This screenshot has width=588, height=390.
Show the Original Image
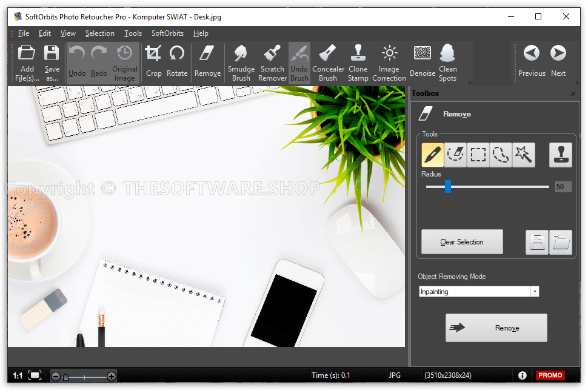[124, 62]
